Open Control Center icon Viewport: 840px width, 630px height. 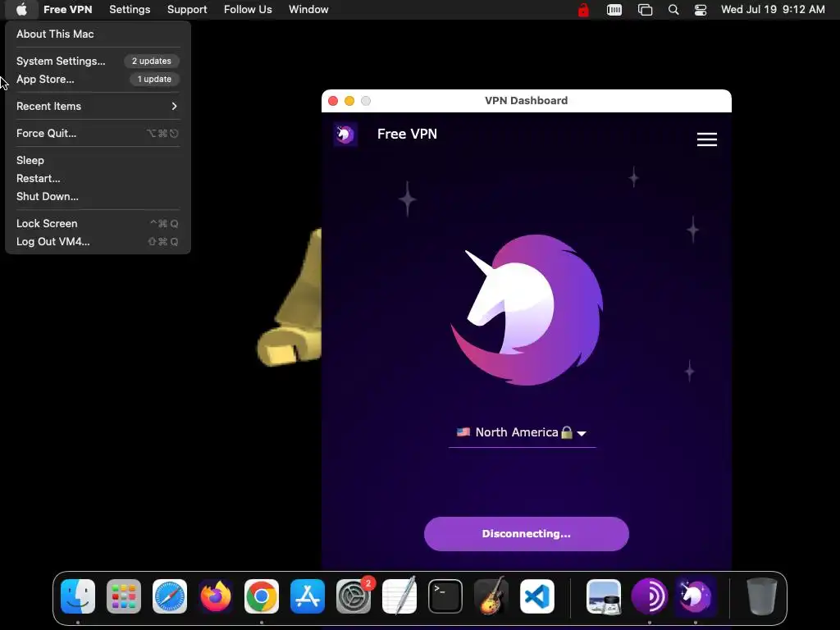[701, 10]
